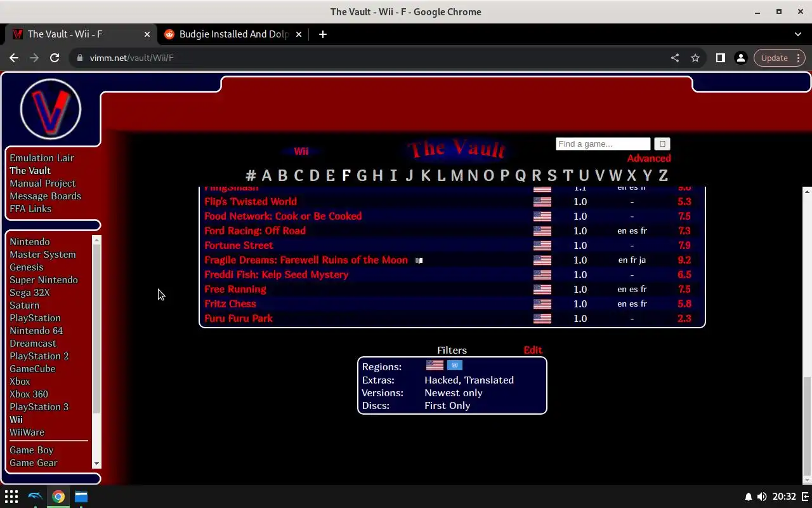
Task: Reload the page
Action: [55, 58]
